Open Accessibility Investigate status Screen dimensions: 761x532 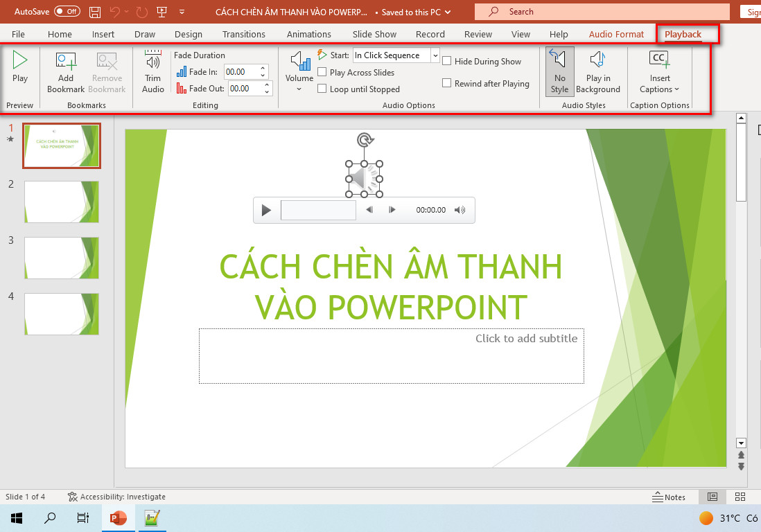(x=116, y=497)
